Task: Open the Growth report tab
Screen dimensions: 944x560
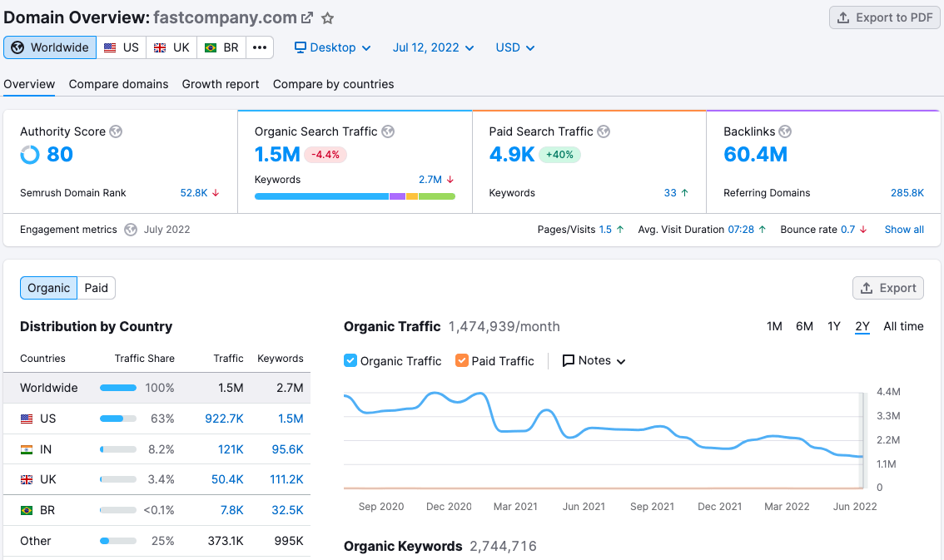Action: [x=221, y=84]
